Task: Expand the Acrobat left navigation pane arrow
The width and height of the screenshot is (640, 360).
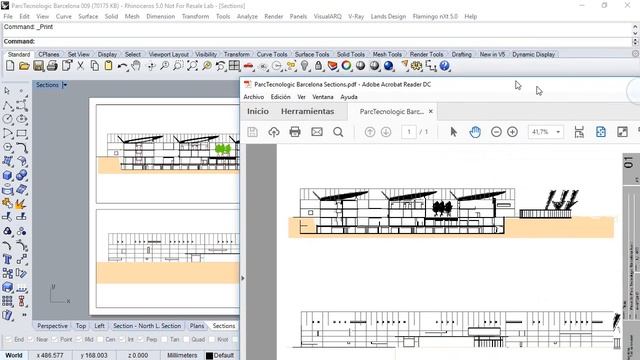Action: point(242,278)
